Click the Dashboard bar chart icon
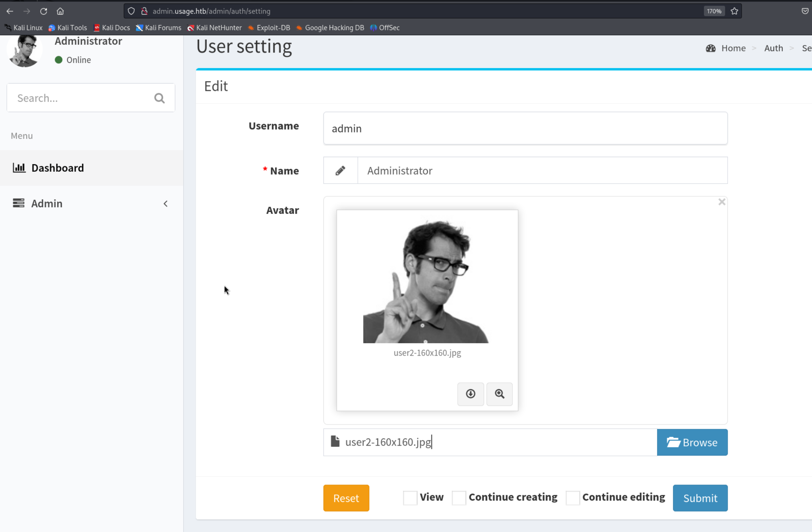The height and width of the screenshot is (532, 812). [x=19, y=167]
